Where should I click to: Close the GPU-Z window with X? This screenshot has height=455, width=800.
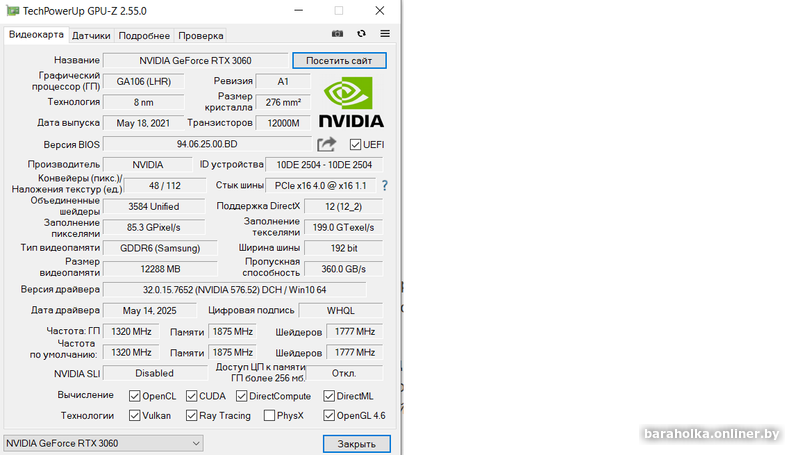(380, 11)
